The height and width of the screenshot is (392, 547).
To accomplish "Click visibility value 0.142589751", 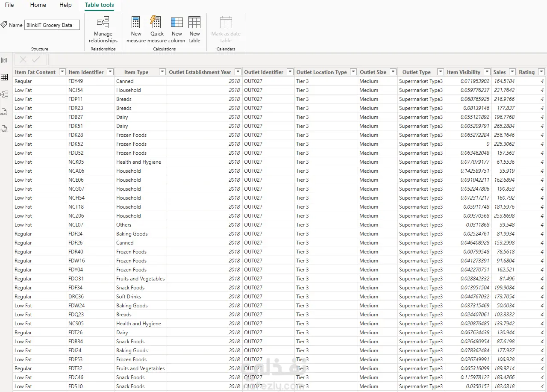I will click(468, 171).
